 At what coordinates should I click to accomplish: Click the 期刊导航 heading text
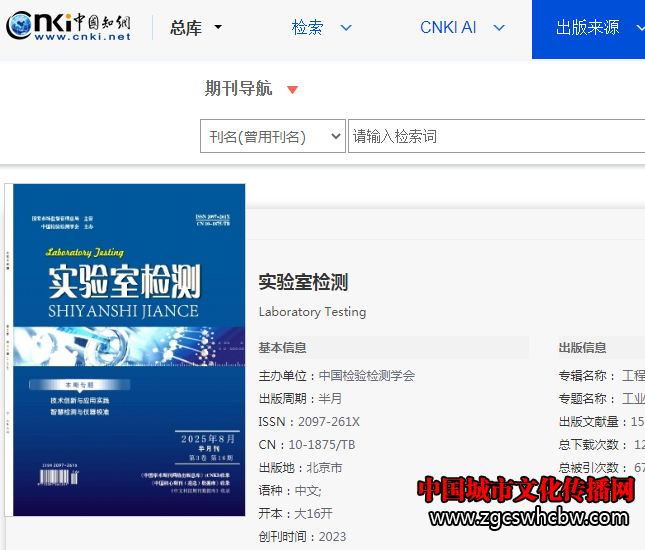coord(238,88)
